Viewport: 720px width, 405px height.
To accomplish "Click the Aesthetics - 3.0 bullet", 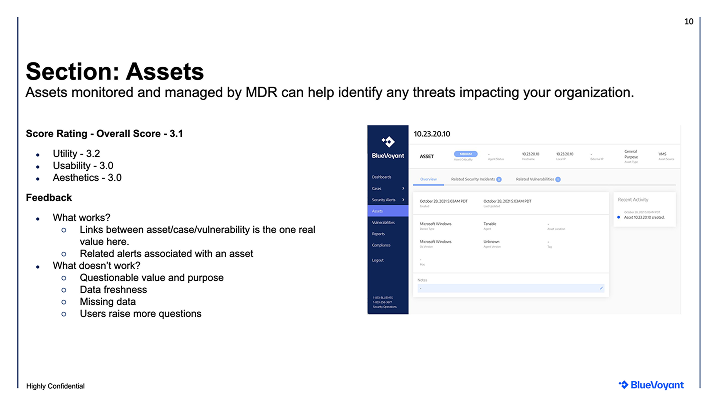I will (87, 178).
